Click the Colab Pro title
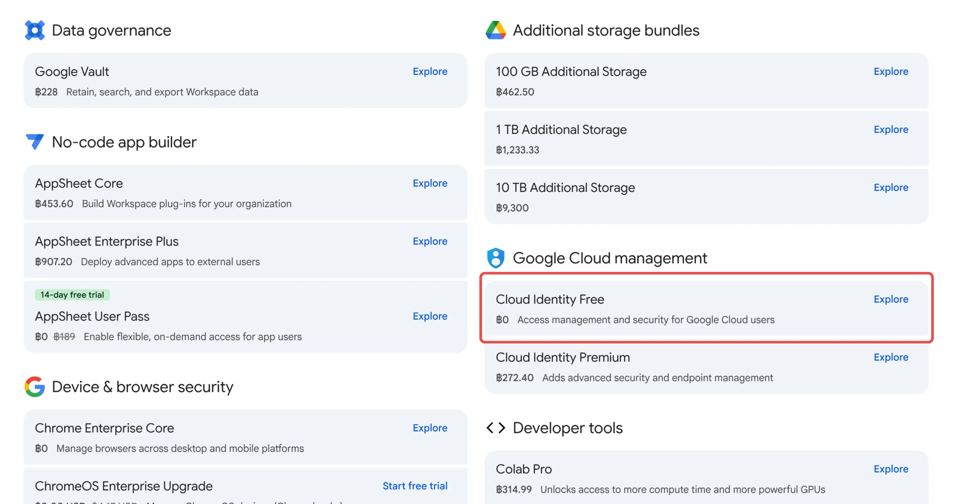Screen dimensions: 980x504 click(524, 469)
